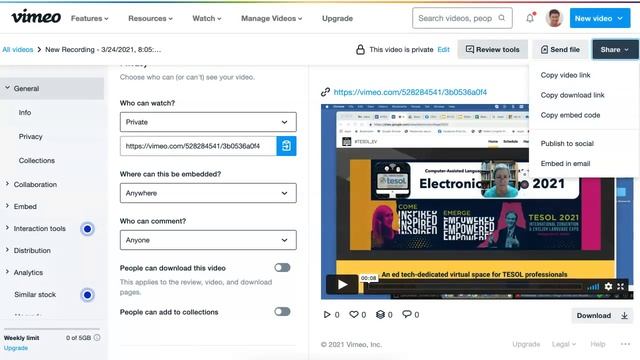Expand the Manage Videos menu

point(271,18)
